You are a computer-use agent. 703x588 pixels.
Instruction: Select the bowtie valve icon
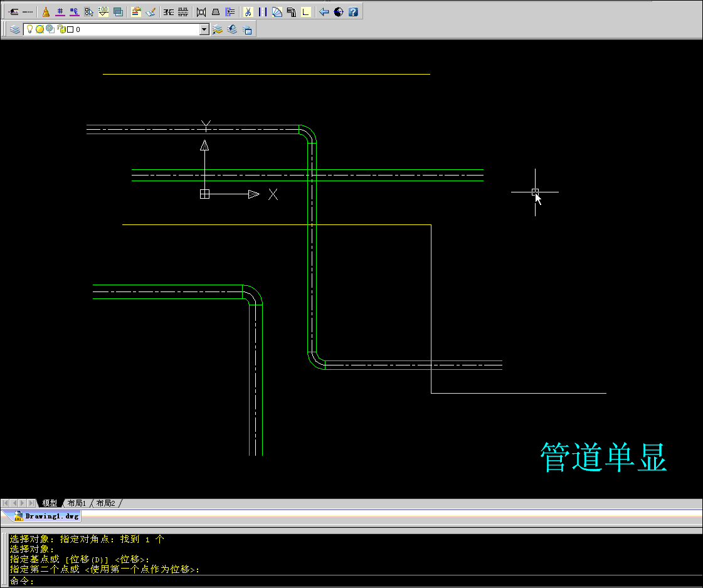(x=201, y=12)
